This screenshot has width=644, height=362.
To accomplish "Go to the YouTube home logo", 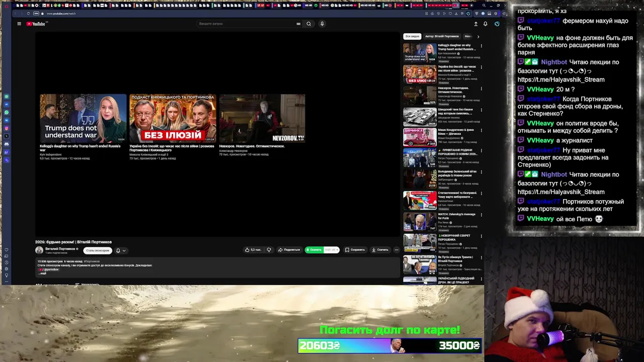I will point(36,24).
